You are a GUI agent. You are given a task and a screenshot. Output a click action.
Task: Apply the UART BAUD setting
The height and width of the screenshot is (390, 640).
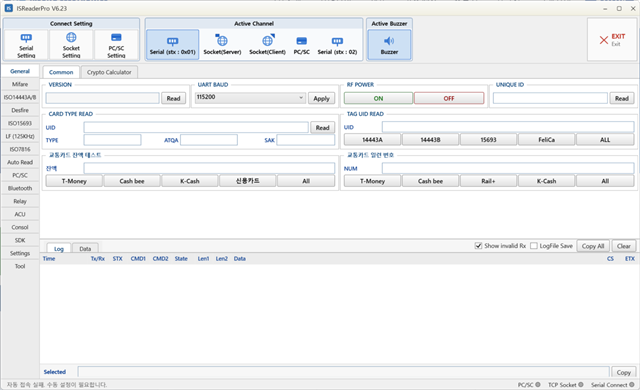pos(322,98)
